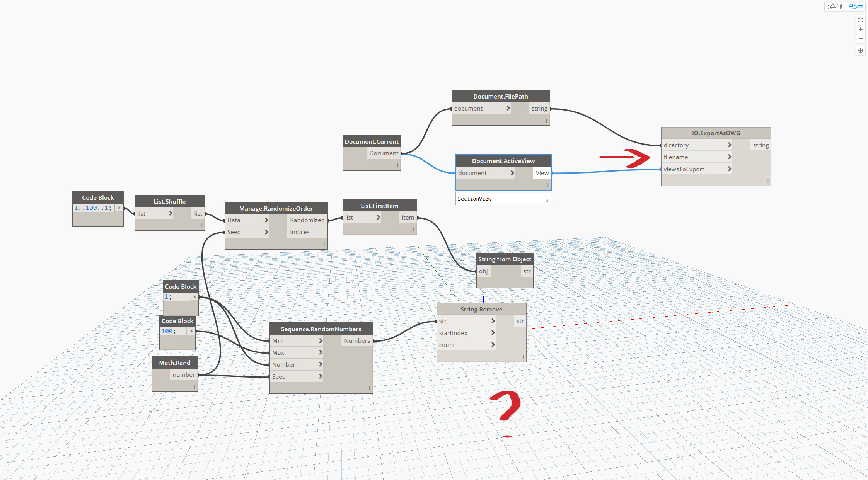Viewport: 868px width, 480px height.
Task: Click Numbers output of Sequence.RandomNumbers
Action: click(x=357, y=341)
